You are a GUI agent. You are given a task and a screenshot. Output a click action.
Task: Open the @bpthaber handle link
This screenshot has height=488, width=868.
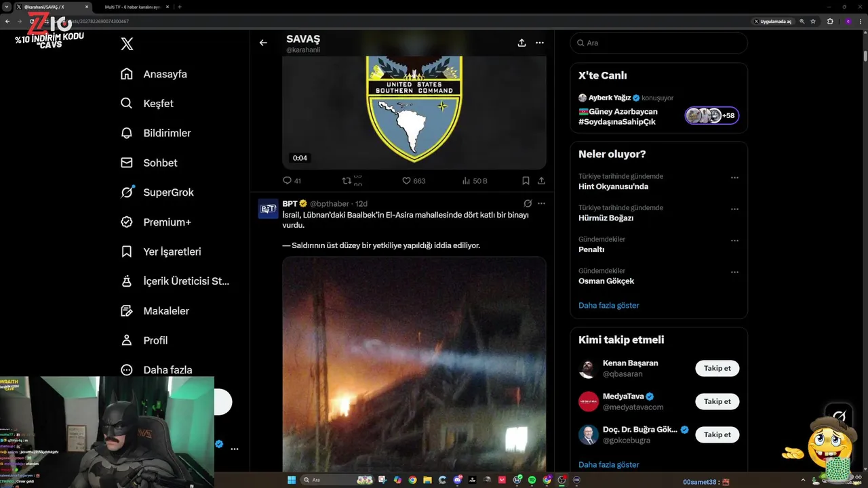tap(330, 203)
